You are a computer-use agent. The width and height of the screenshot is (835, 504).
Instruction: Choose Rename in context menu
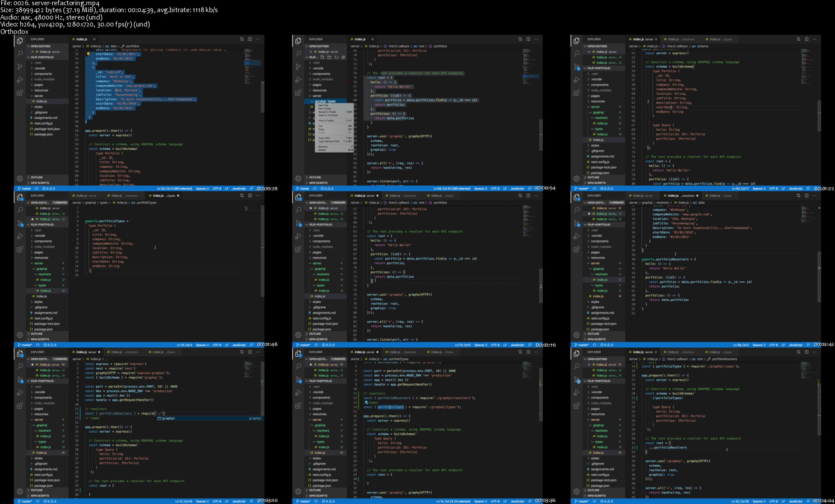[334, 147]
